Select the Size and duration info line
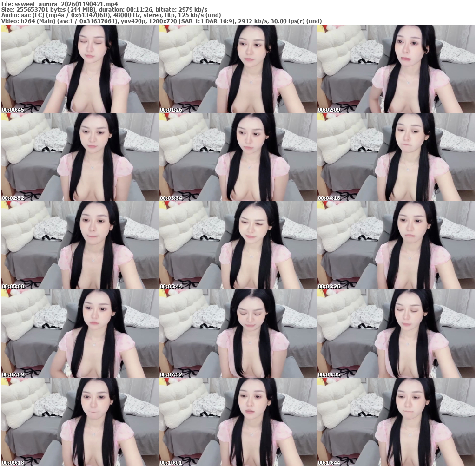Screen dimensions: 476x466 (x=104, y=9)
